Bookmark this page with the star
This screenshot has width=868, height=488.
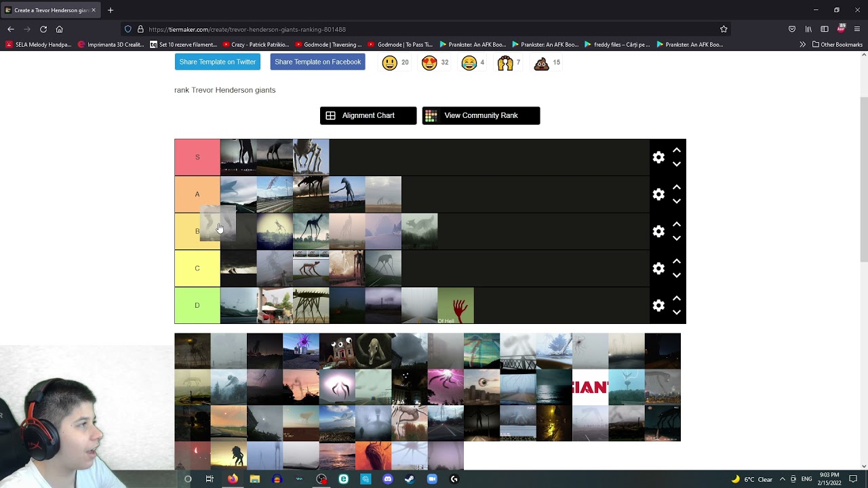pyautogui.click(x=724, y=29)
